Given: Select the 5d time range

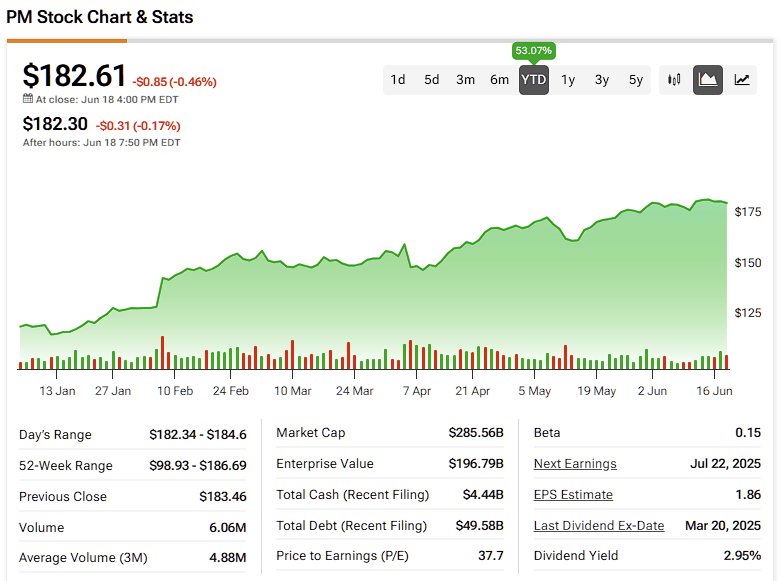Looking at the screenshot, I should (x=431, y=80).
